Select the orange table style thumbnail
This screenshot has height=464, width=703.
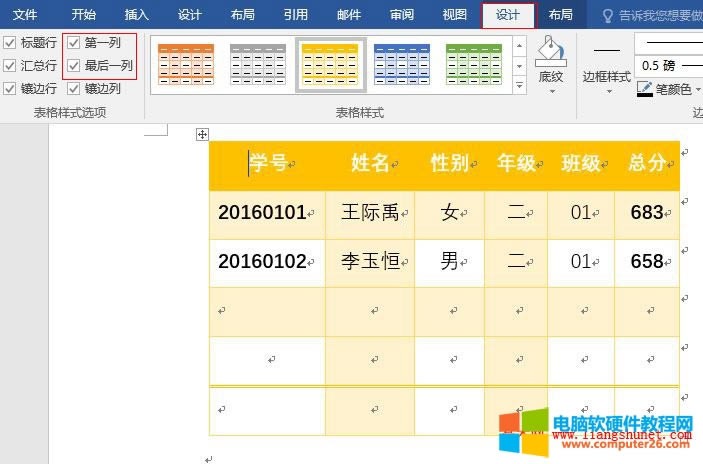pos(186,64)
